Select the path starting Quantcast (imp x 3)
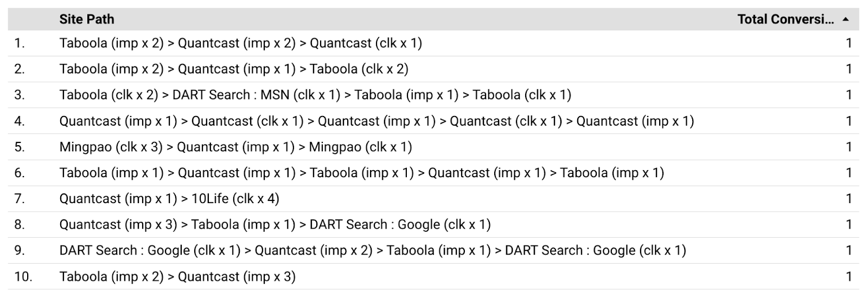The height and width of the screenshot is (292, 868). (275, 225)
